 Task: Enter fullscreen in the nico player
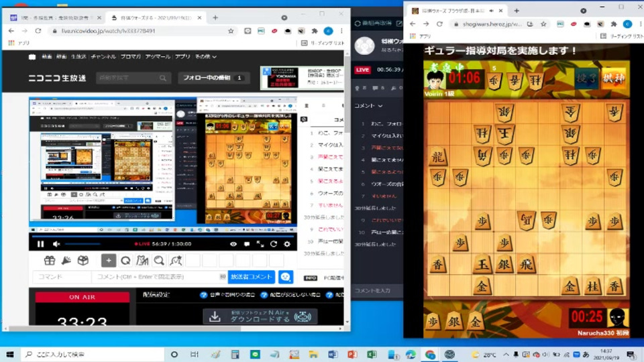click(x=260, y=244)
